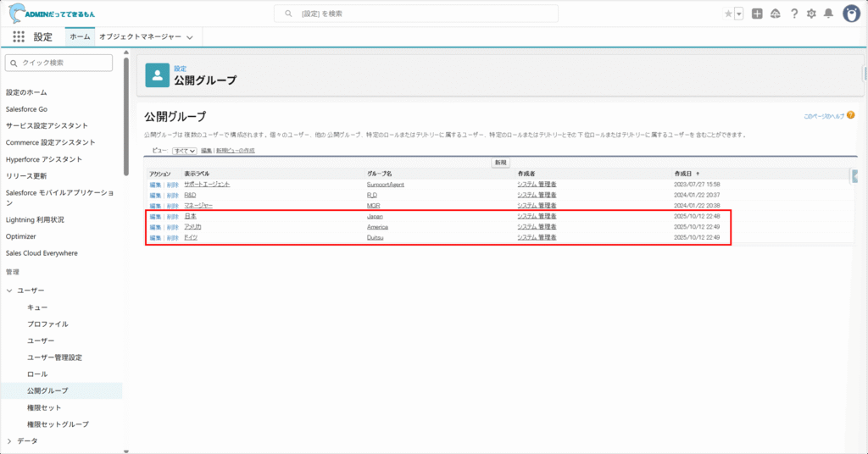The width and height of the screenshot is (868, 454).
Task: Click the help question mark icon
Action: pos(794,14)
